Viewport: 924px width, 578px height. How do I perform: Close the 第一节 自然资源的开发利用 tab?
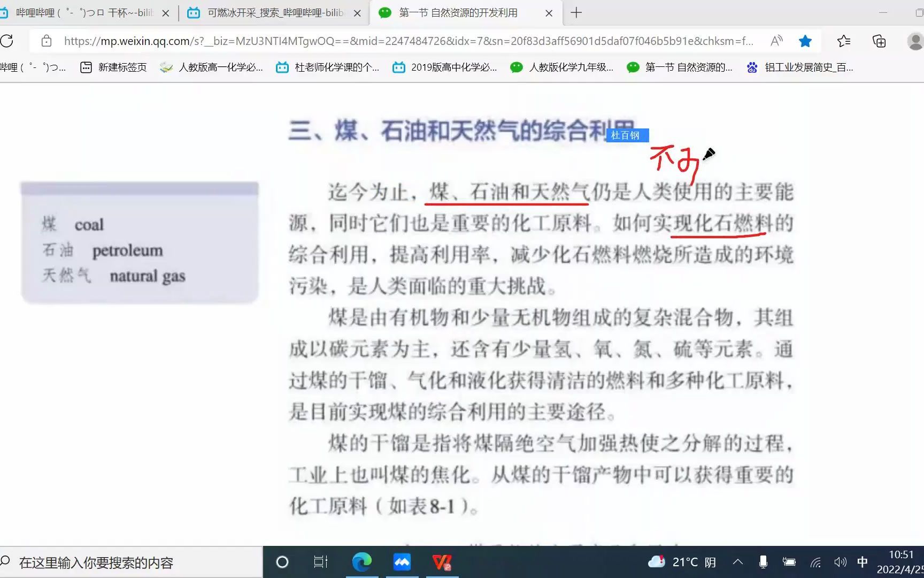pos(549,13)
